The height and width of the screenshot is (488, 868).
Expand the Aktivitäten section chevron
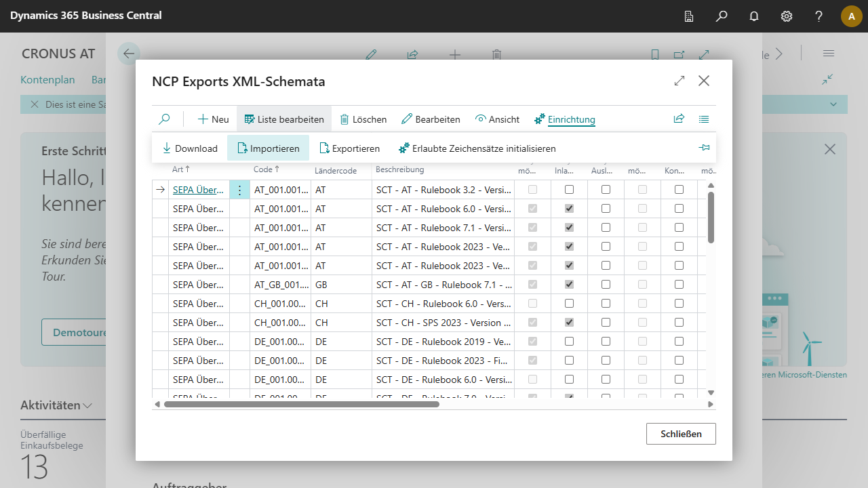87,406
